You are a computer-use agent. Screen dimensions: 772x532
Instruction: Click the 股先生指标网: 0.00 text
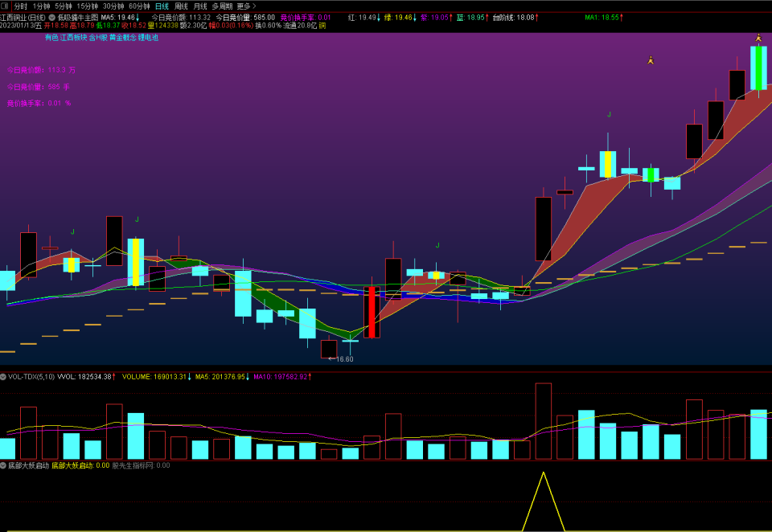tap(142, 465)
